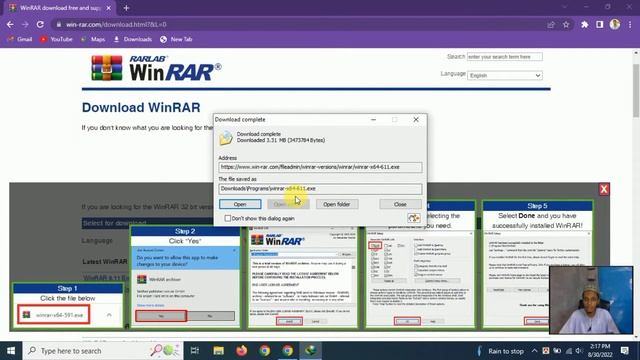Click the WinRAR logo on the page
Image resolution: width=640 pixels, height=360 pixels.
tap(156, 68)
